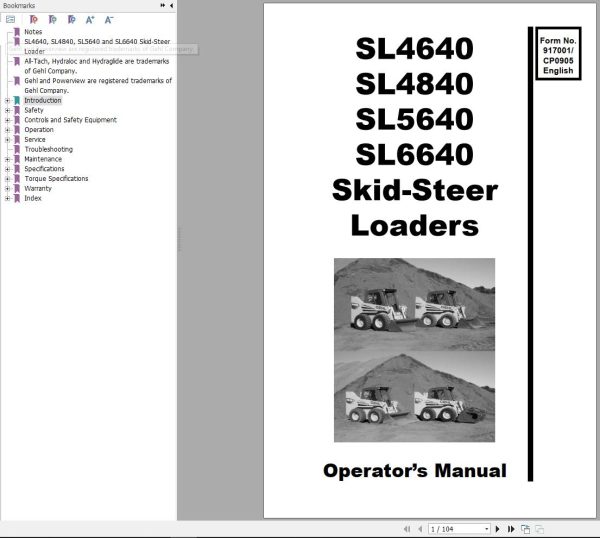Click the Form No. 917001 box
The image size is (600, 538).
(x=558, y=54)
